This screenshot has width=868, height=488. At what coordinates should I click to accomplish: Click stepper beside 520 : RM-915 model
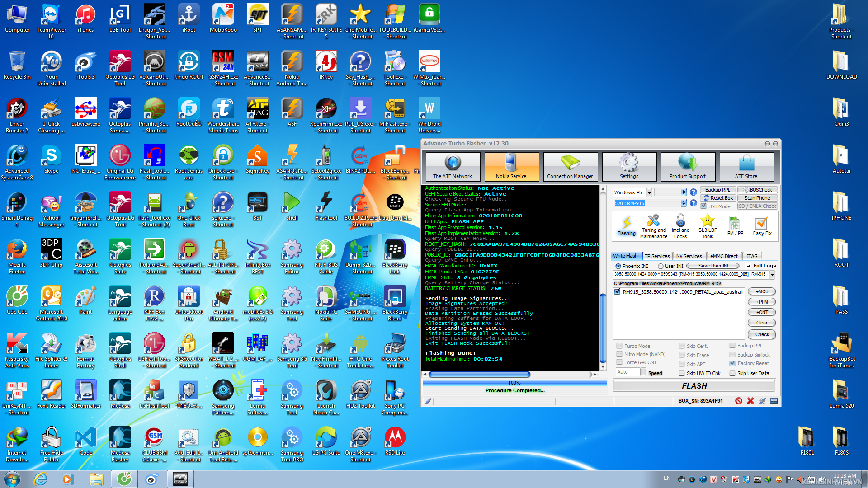pyautogui.click(x=684, y=203)
